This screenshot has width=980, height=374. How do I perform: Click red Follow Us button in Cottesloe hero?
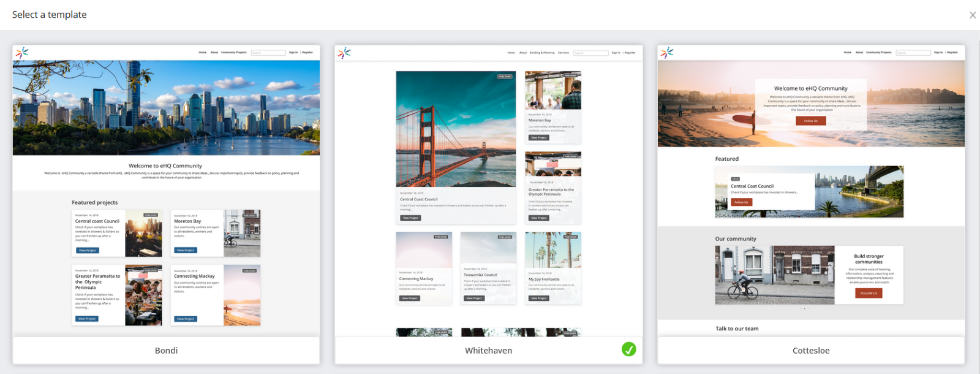[811, 121]
